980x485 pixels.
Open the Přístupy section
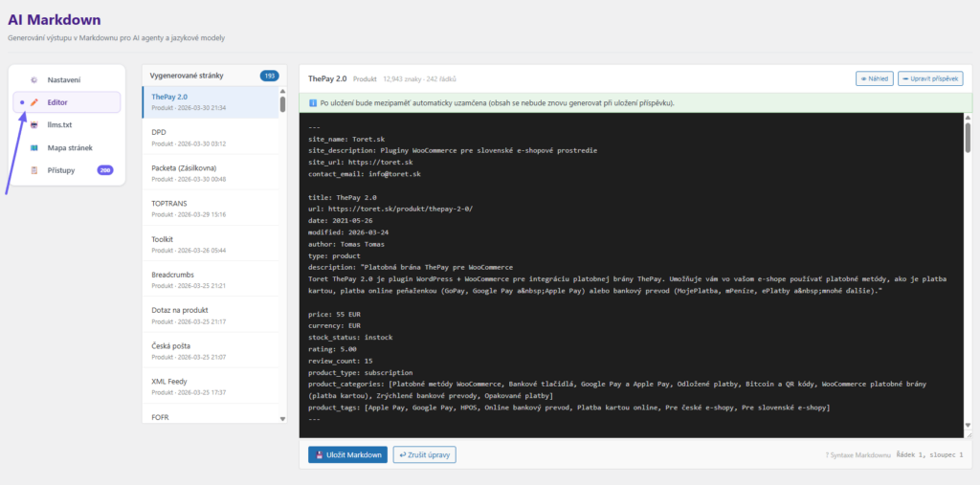[67, 170]
